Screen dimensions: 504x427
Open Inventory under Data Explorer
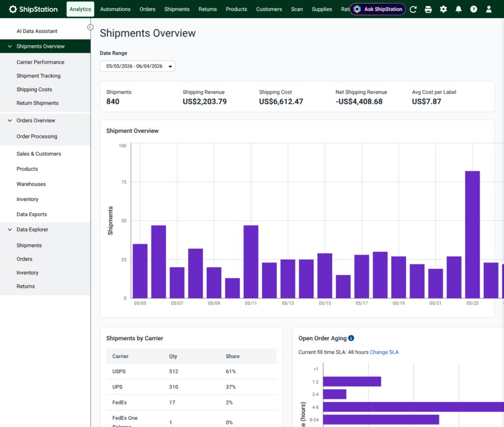(x=28, y=272)
